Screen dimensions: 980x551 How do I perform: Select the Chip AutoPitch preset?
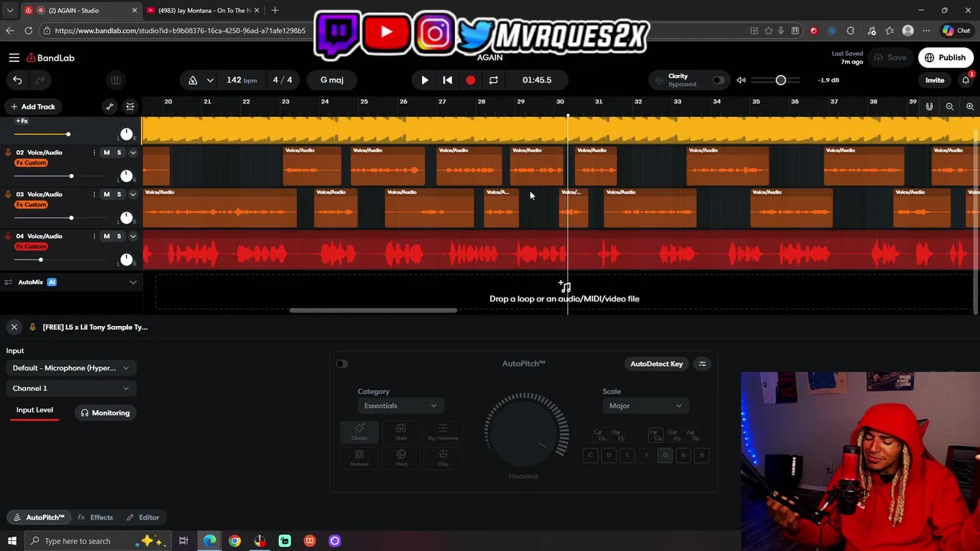[x=443, y=458]
